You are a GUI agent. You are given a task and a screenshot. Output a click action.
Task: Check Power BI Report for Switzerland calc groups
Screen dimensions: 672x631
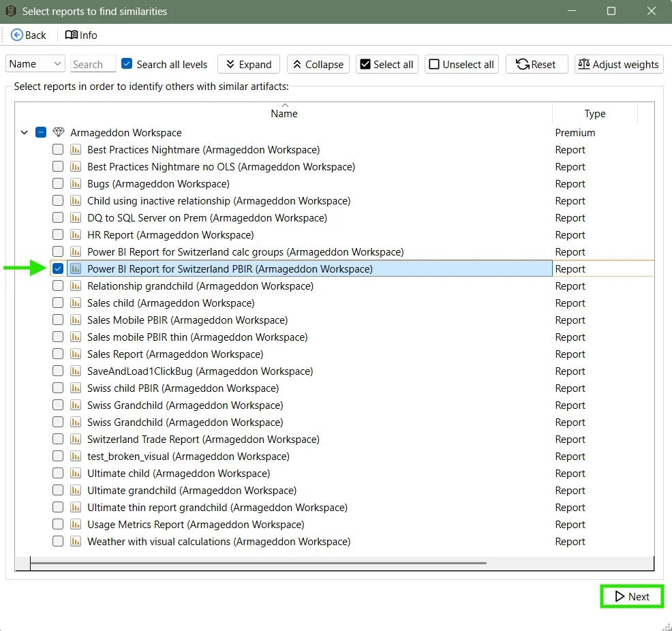click(58, 251)
